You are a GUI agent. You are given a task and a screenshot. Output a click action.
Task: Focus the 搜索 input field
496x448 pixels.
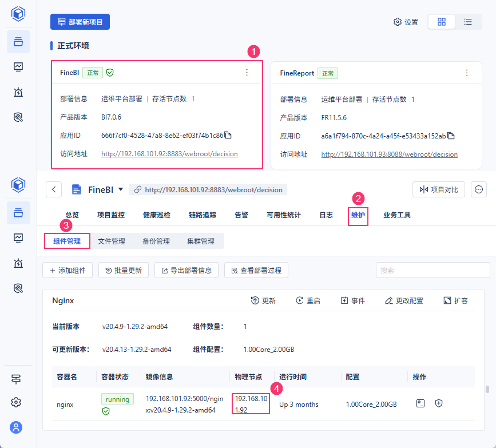pyautogui.click(x=432, y=270)
